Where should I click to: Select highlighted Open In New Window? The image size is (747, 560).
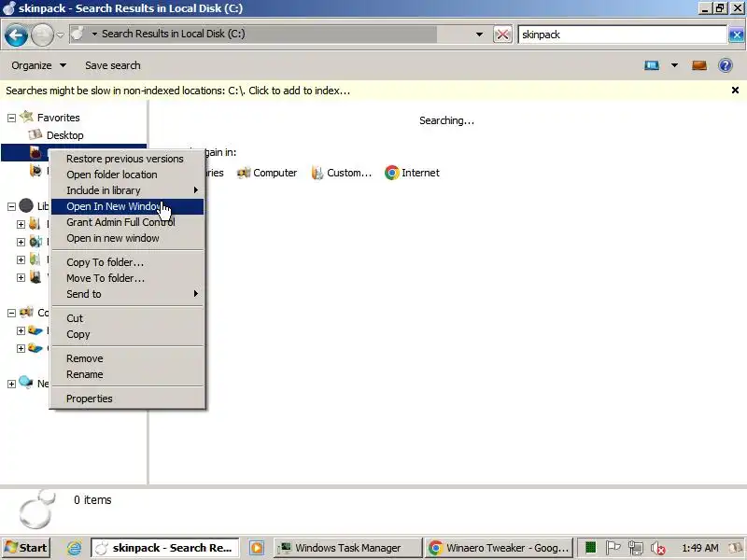(x=127, y=206)
